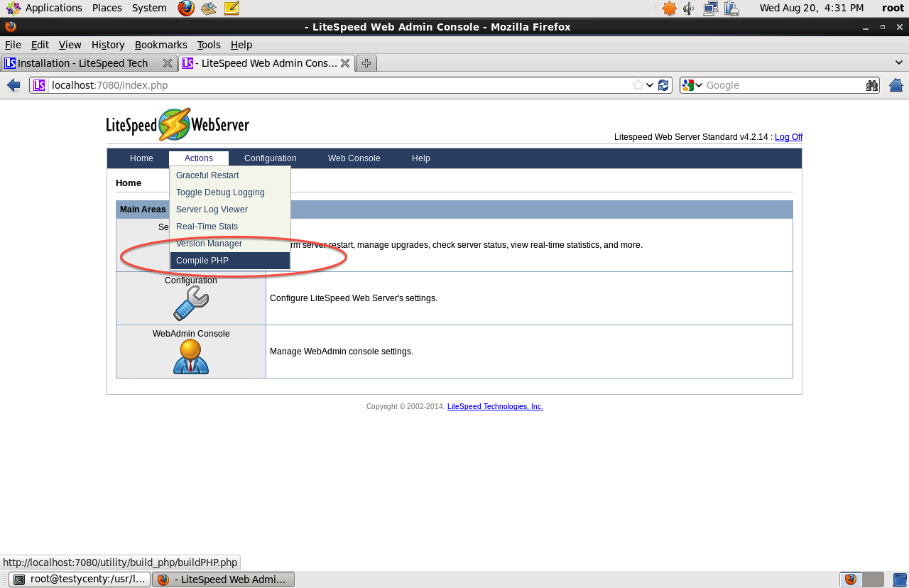Open the list all tabs dropdown

point(898,63)
